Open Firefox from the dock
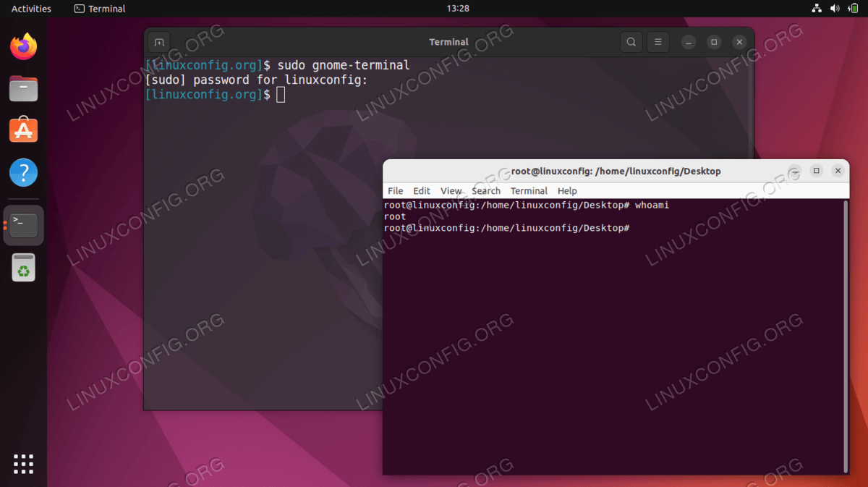868x487 pixels. pyautogui.click(x=23, y=47)
